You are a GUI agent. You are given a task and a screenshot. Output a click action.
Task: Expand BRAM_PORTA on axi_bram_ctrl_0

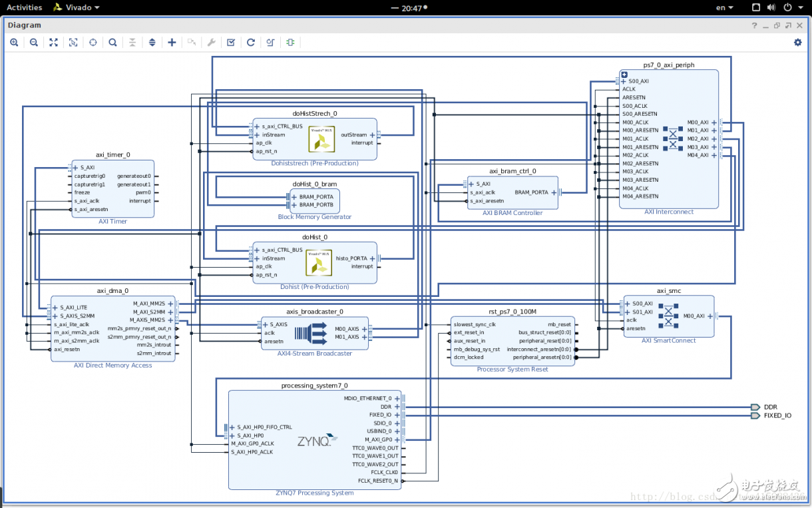pos(554,192)
